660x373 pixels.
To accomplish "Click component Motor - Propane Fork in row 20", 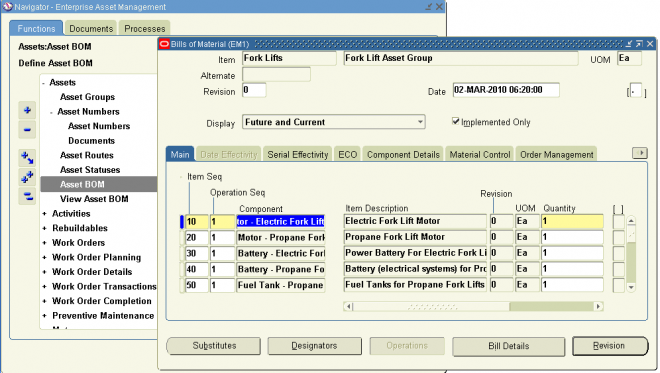I will (x=281, y=237).
